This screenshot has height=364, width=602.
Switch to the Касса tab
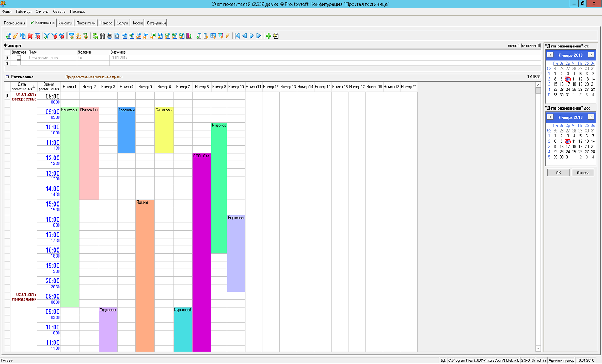(x=138, y=23)
